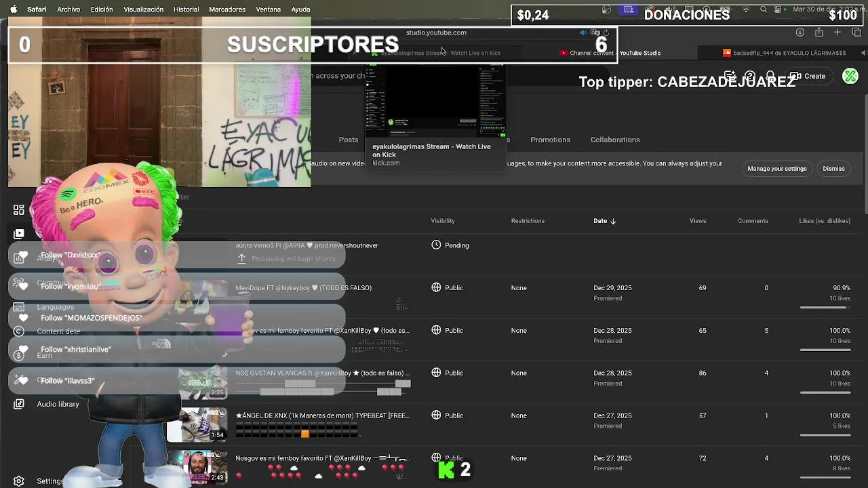The height and width of the screenshot is (488, 868).
Task: Click the Kick stream tab preview thumbnail
Action: [x=436, y=100]
